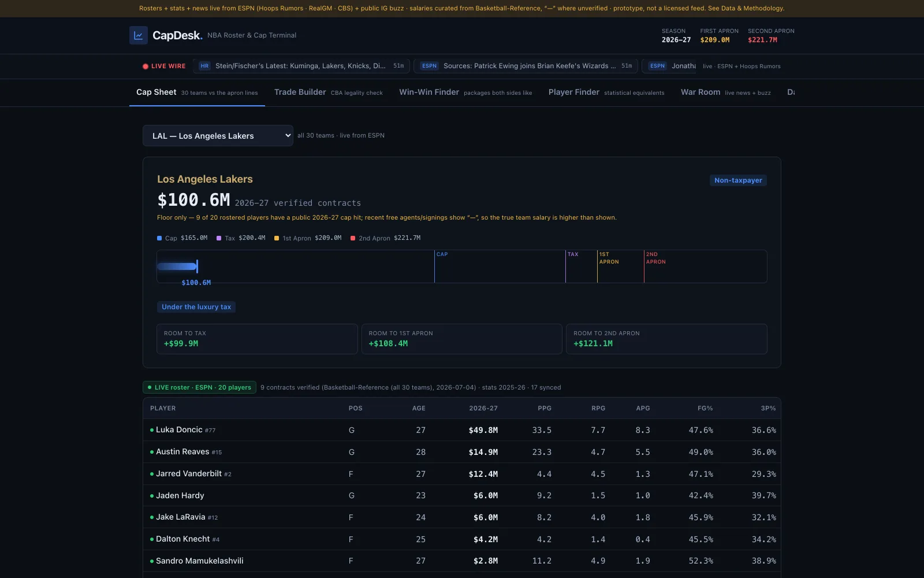Select the Jake LaRavia row
This screenshot has height=578, width=924.
462,517
